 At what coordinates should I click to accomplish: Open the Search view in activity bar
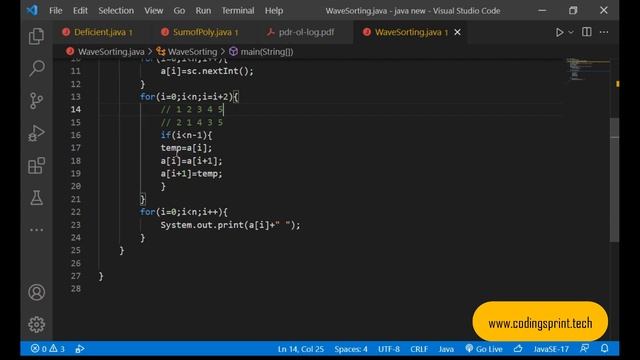point(36,68)
